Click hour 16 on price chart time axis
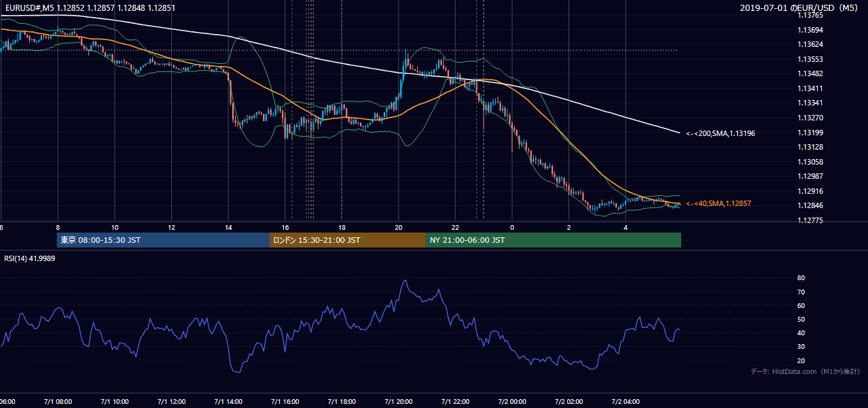The image size is (868, 408). point(285,227)
